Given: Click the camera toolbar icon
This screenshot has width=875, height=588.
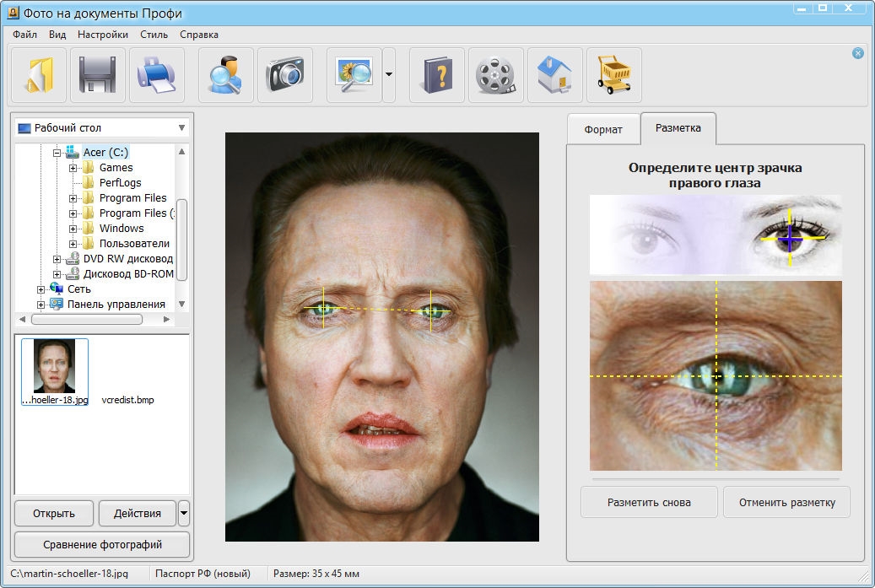Looking at the screenshot, I should click(x=285, y=75).
